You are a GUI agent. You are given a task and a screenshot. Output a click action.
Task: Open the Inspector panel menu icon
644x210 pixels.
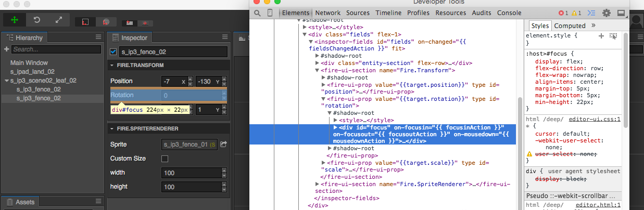(225, 37)
